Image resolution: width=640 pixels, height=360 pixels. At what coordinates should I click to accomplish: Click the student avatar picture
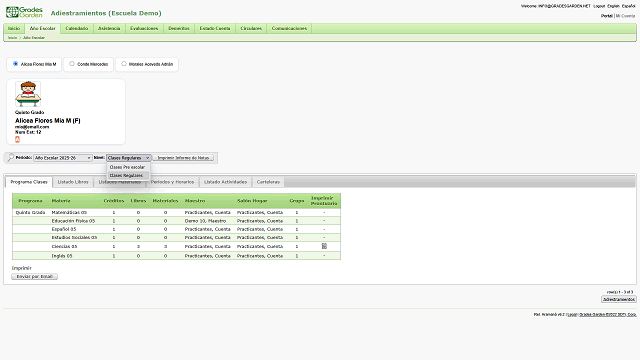click(28, 93)
